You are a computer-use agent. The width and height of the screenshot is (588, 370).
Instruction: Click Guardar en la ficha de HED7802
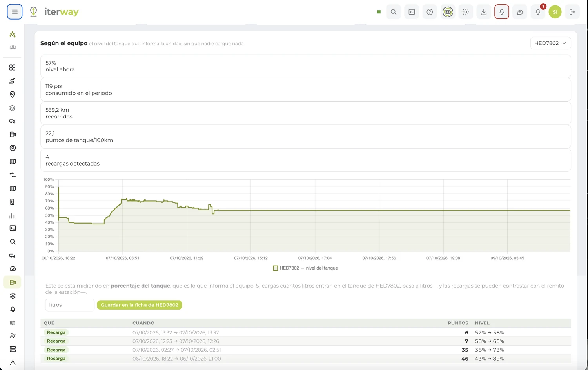point(140,305)
